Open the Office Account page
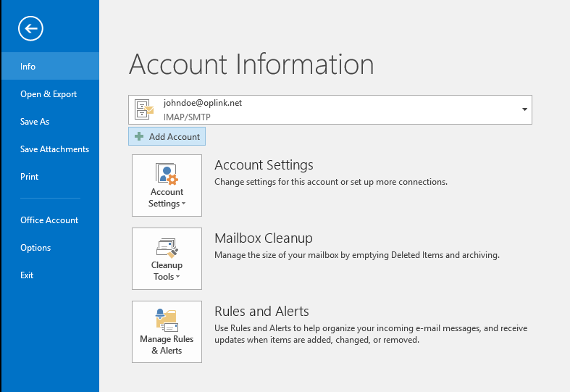The height and width of the screenshot is (392, 570). [x=50, y=220]
